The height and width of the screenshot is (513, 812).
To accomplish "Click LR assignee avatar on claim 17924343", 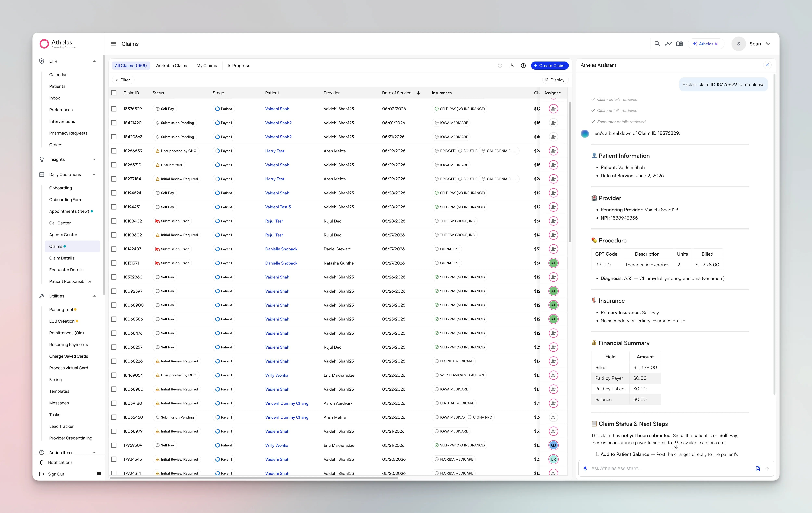I will [x=553, y=459].
